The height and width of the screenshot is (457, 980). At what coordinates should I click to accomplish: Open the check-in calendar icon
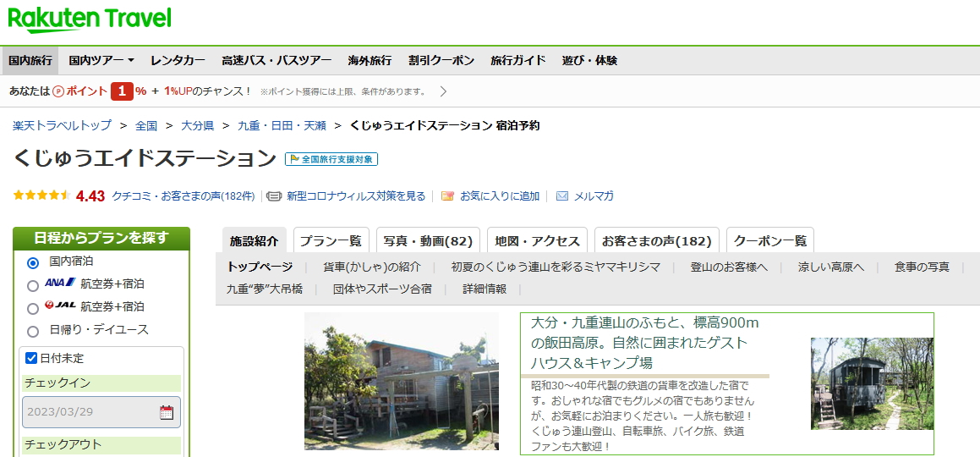[167, 412]
